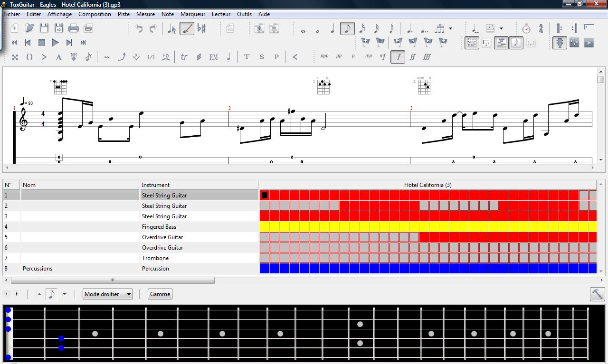Toggle the eighth note duration button

[x=347, y=28]
